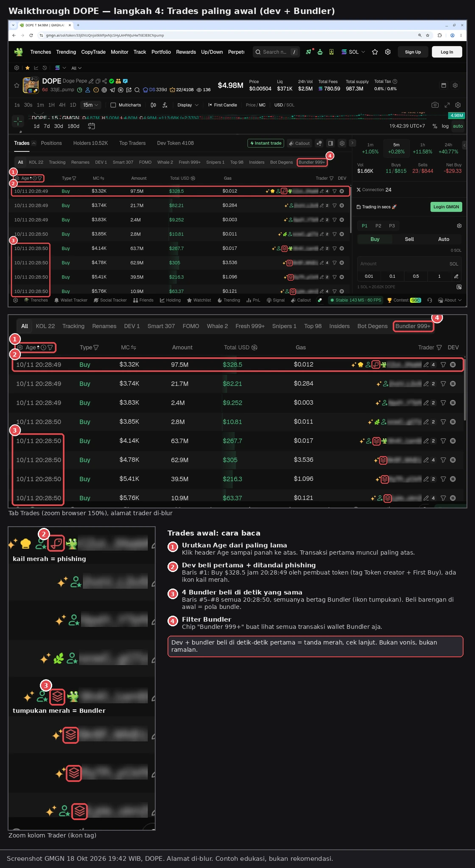Viewport: 475px width, 868px height.
Task: Click the Sign Up button
Action: click(413, 52)
